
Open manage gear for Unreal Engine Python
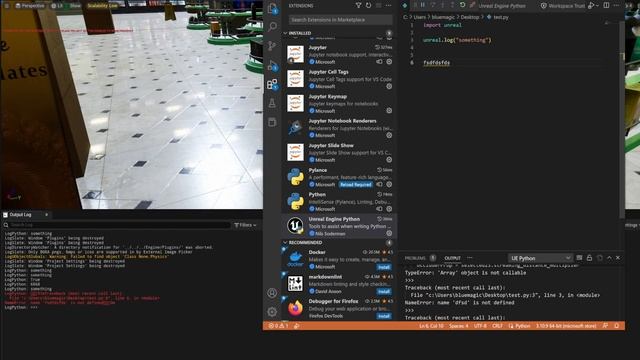point(389,233)
